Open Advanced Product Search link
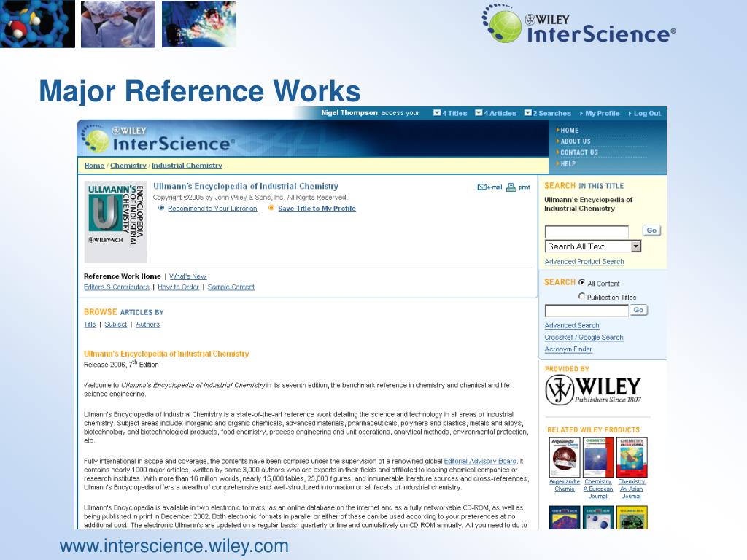747x560 pixels. pos(584,262)
